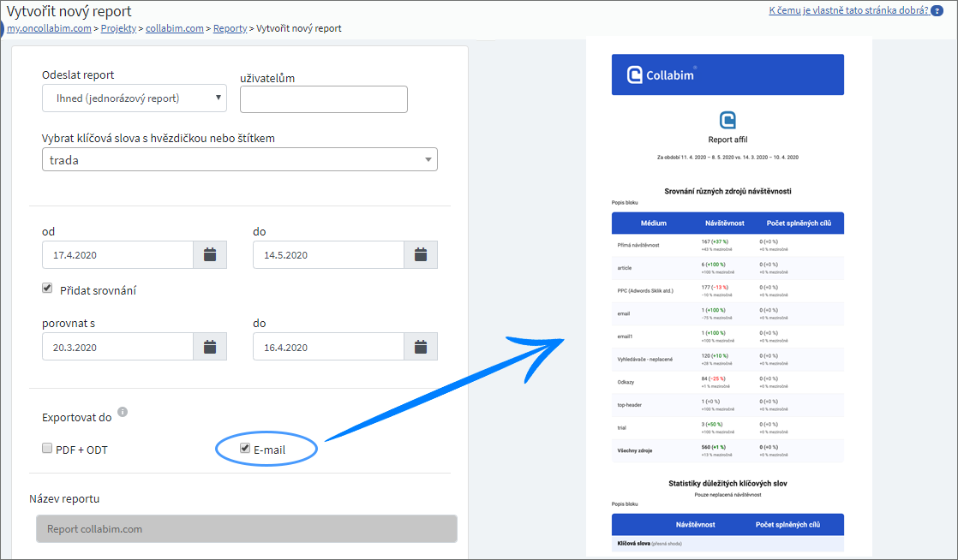
Task: Click the comparison end date field 16.4.2020
Action: click(x=329, y=347)
